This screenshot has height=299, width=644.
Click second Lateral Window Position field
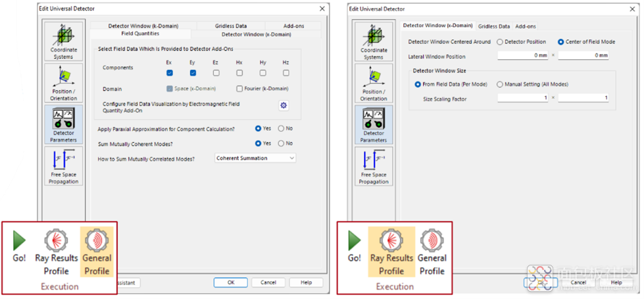point(583,55)
